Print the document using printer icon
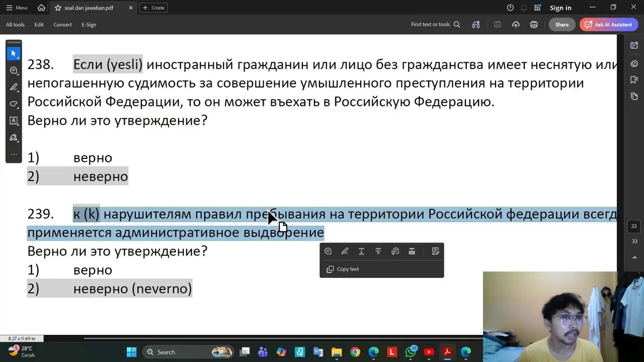Screen dimensions: 644x362 coord(534,25)
